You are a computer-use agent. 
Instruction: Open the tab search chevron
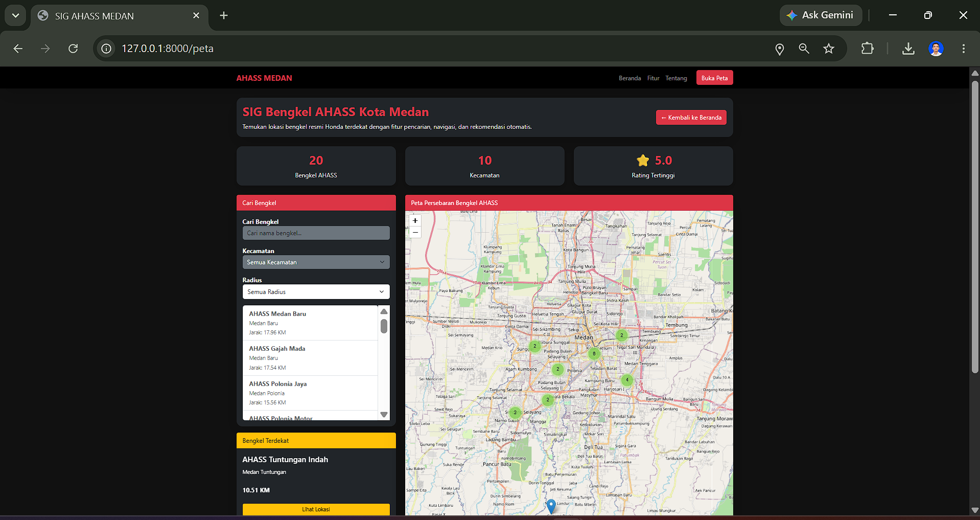(15, 15)
